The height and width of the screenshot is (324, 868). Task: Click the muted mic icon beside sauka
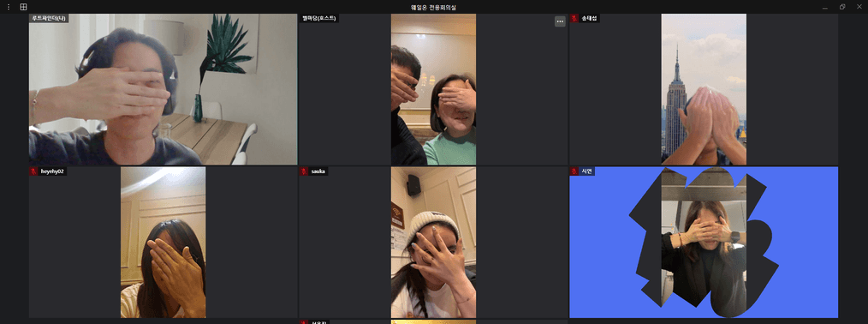[x=304, y=171]
